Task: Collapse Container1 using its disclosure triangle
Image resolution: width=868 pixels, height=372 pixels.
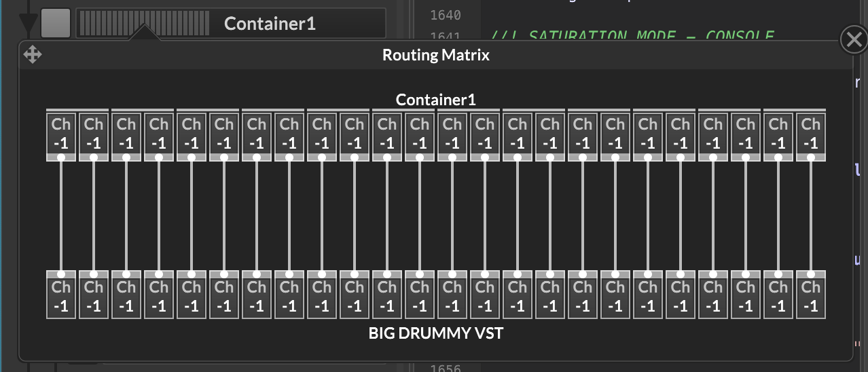Action: coord(27,24)
